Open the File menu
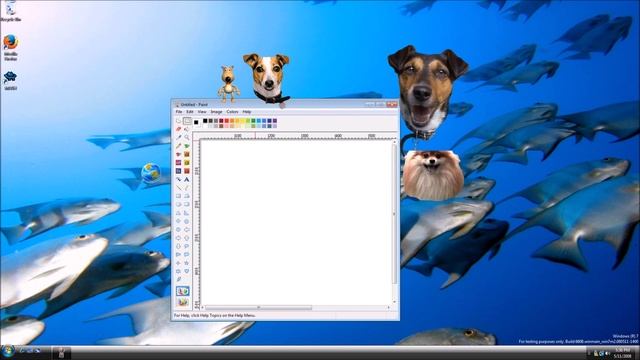Image resolution: width=640 pixels, height=360 pixels. pos(179,112)
